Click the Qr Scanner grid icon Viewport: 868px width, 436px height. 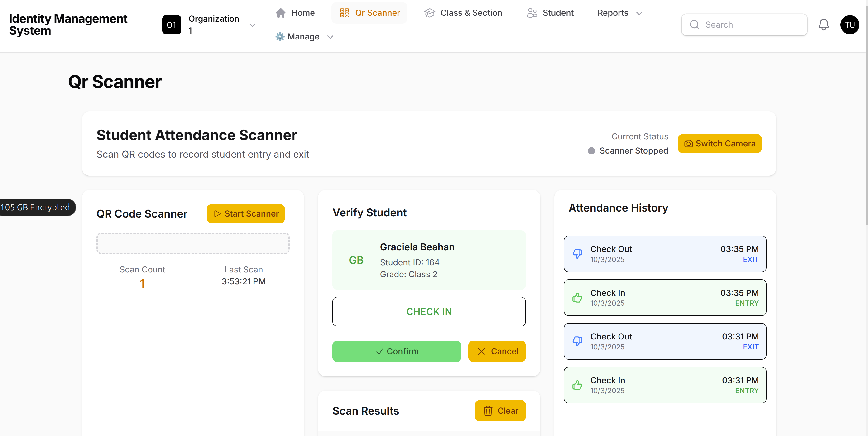click(344, 13)
